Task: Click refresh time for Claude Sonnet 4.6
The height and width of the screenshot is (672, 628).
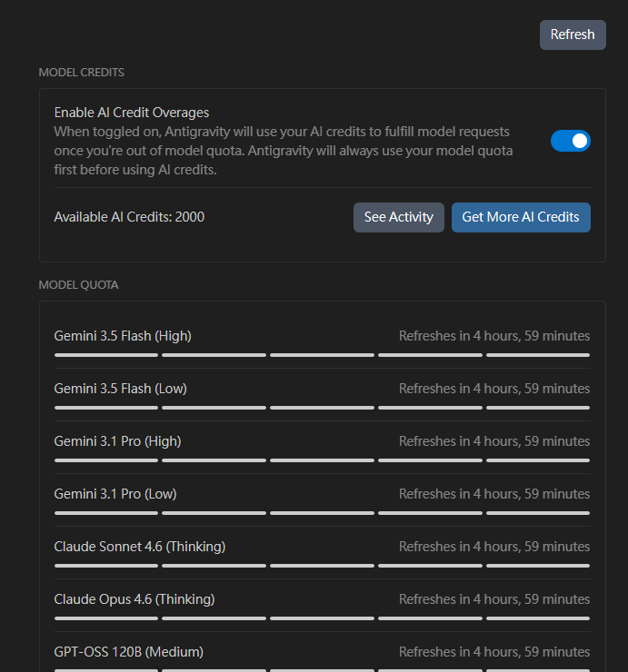Action: (494, 547)
